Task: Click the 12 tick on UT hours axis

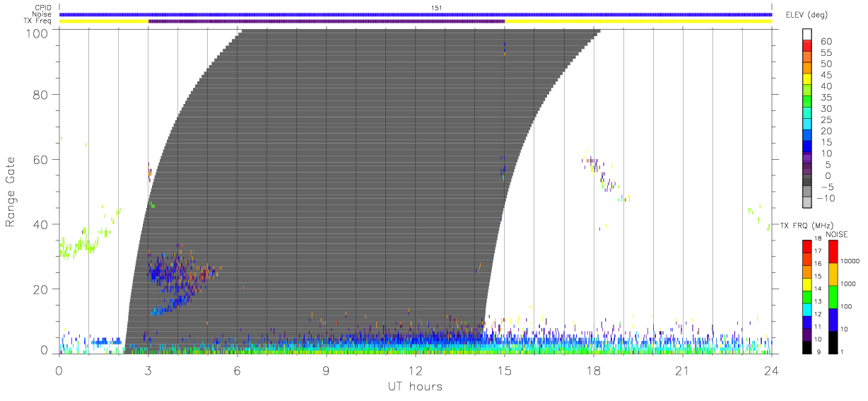Action: tap(416, 370)
